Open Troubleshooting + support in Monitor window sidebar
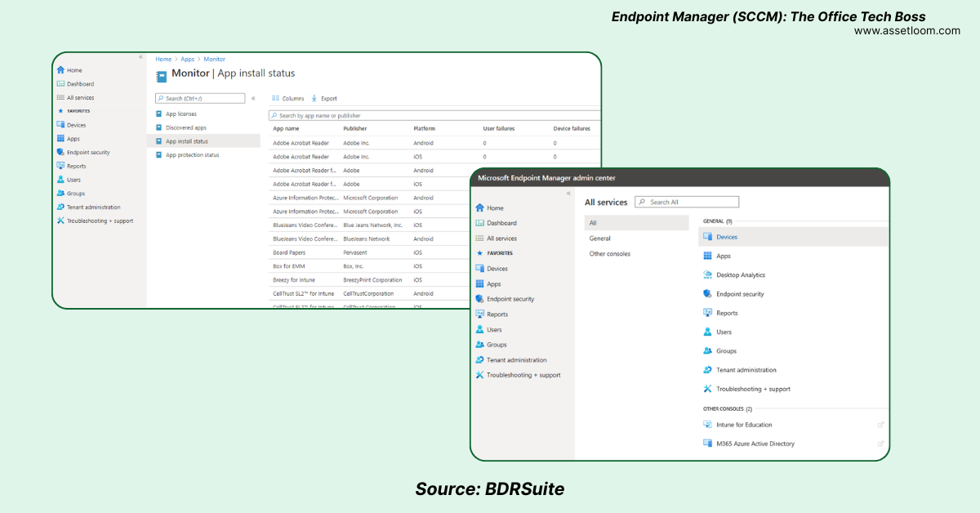Screen dimensions: 980x513 tap(95, 221)
